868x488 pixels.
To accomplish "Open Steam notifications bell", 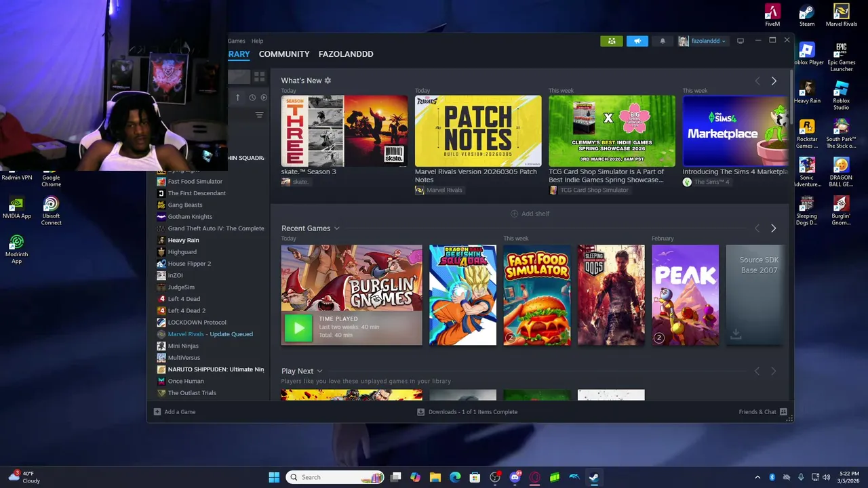I will 663,41.
